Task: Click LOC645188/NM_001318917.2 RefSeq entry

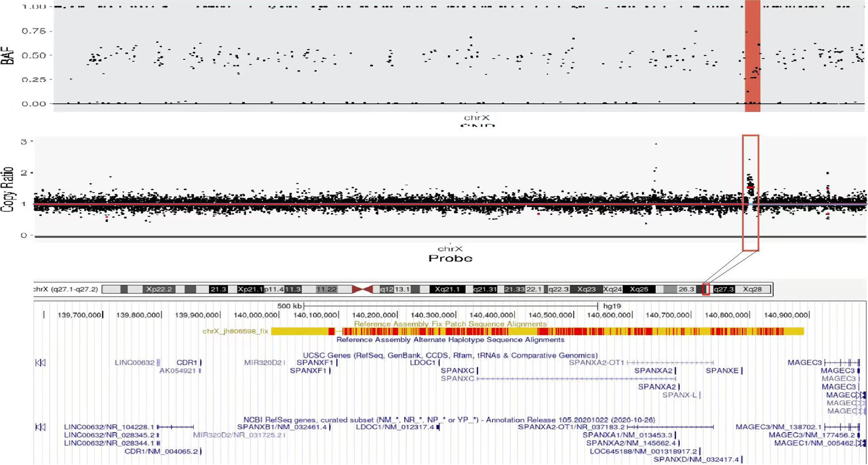Action: (x=643, y=451)
